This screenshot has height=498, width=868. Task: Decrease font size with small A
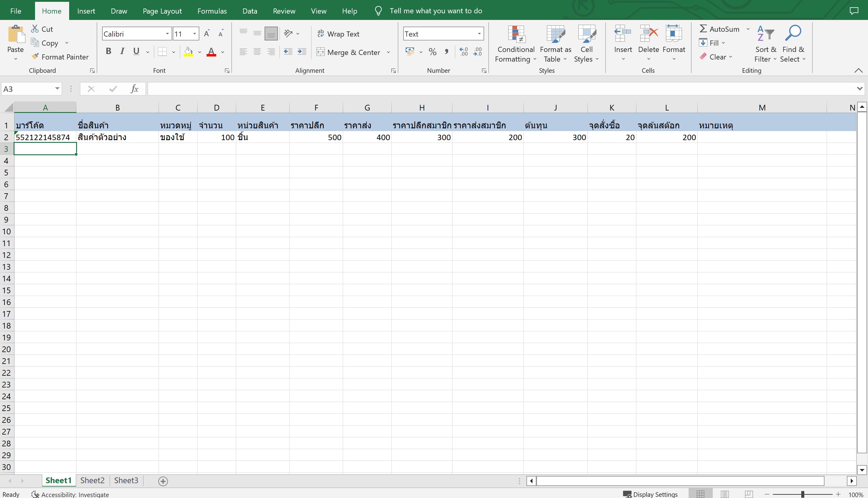[221, 34]
